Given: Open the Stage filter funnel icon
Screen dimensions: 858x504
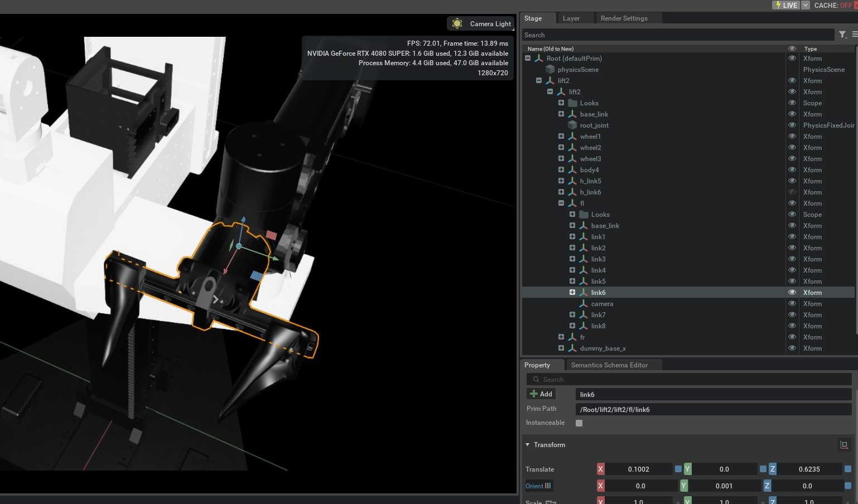Looking at the screenshot, I should click(x=842, y=35).
